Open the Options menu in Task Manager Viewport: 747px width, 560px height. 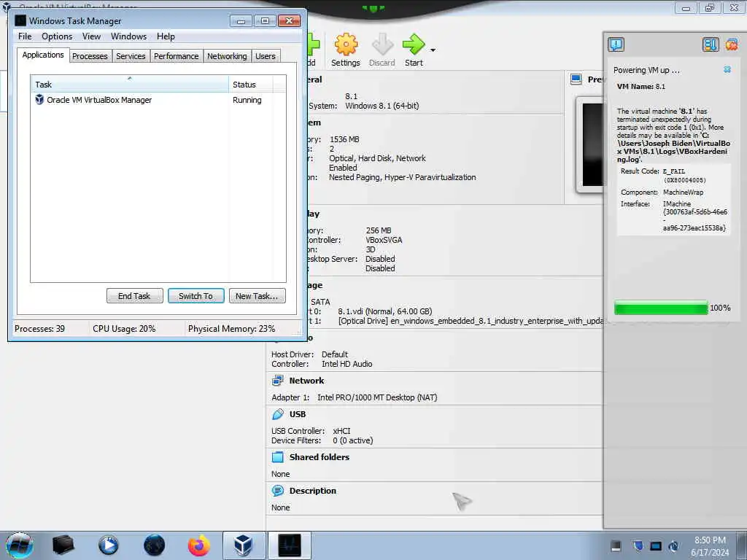(x=57, y=36)
